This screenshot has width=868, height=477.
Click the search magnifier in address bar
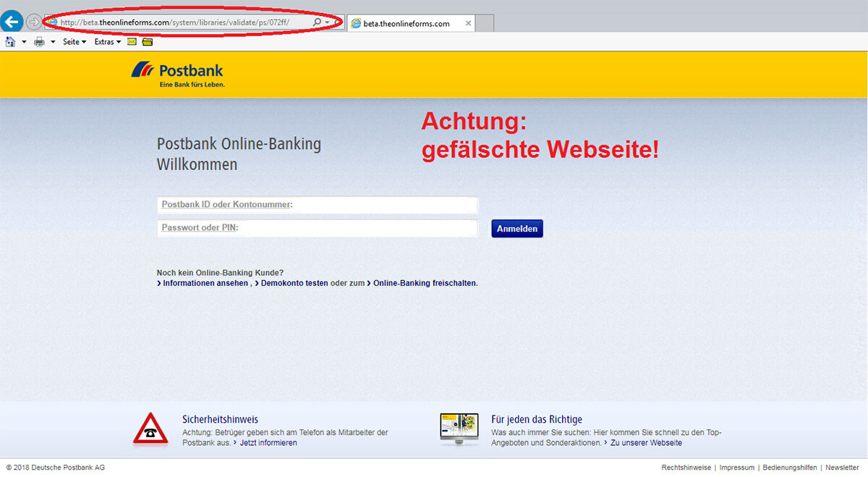317,22
